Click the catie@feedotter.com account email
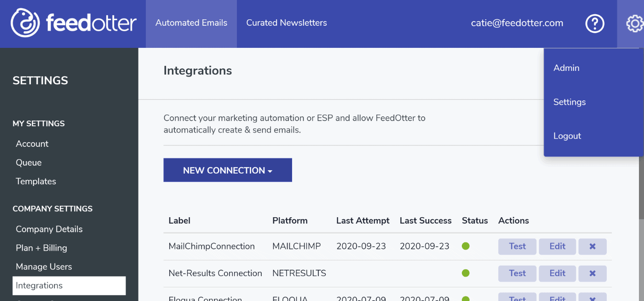 pos(517,23)
